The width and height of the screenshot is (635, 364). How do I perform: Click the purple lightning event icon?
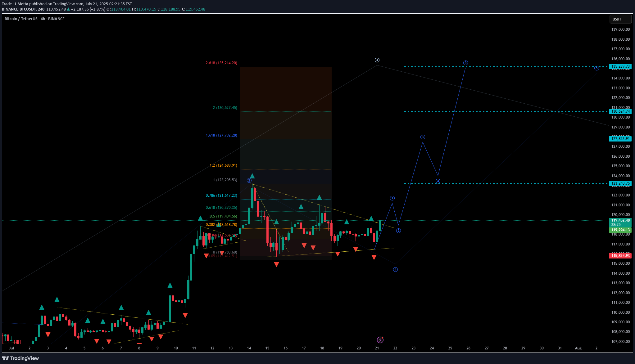[x=380, y=340]
